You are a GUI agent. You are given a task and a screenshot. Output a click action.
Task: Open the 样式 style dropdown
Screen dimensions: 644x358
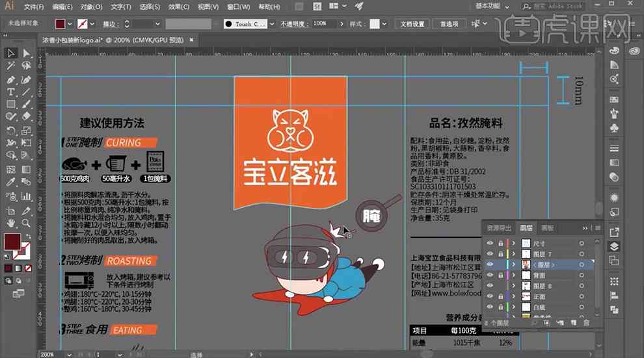(384, 24)
